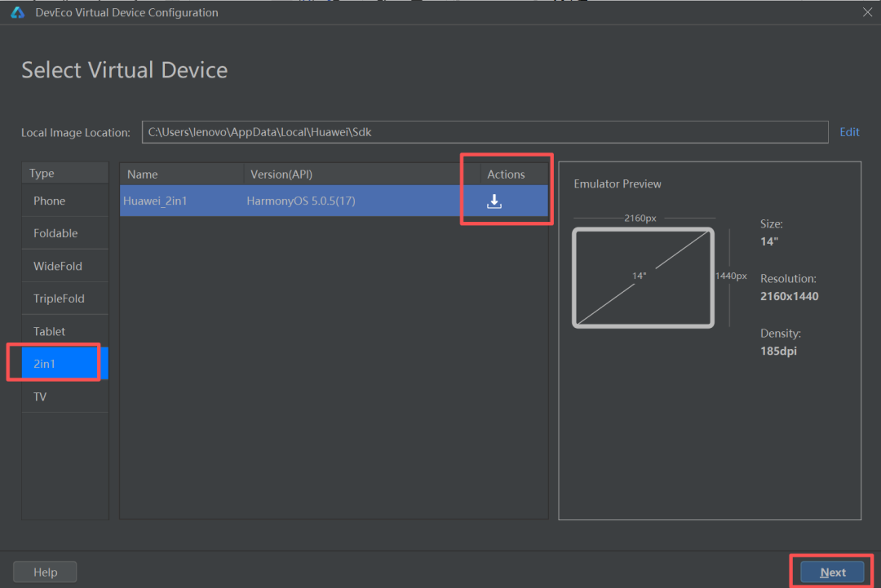Click the 14" size value
881x588 pixels.
[769, 241]
